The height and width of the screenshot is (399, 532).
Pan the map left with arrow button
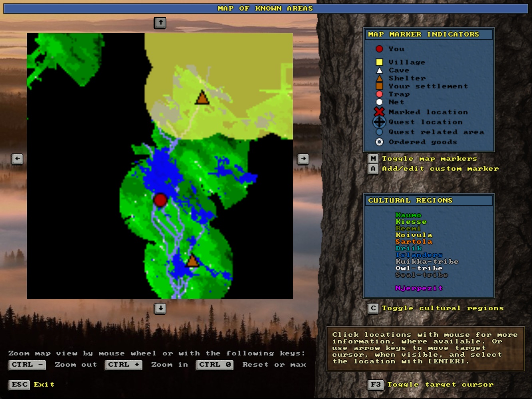(17, 159)
